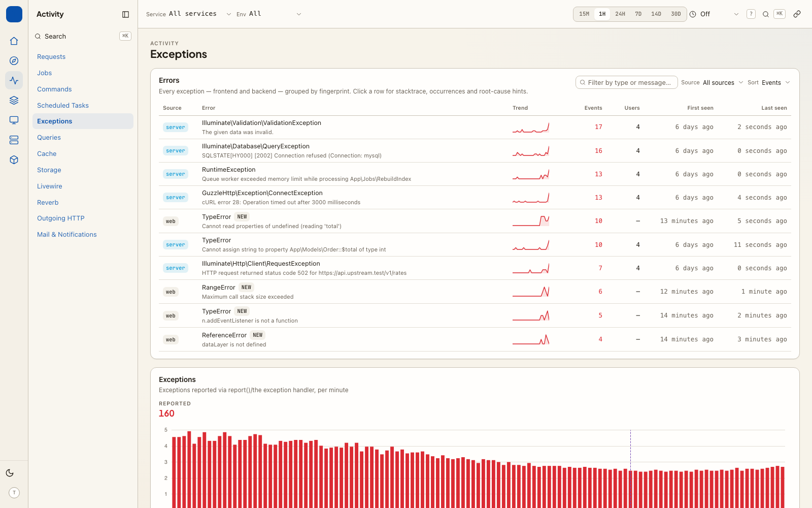Open the ConnectException error row
Viewport: 812px width, 508px height.
[x=475, y=198]
